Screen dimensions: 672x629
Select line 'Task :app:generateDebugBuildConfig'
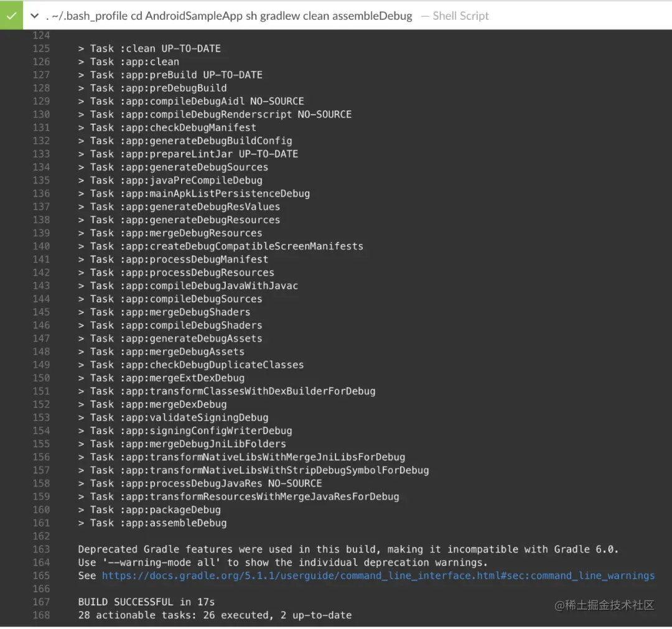[185, 141]
